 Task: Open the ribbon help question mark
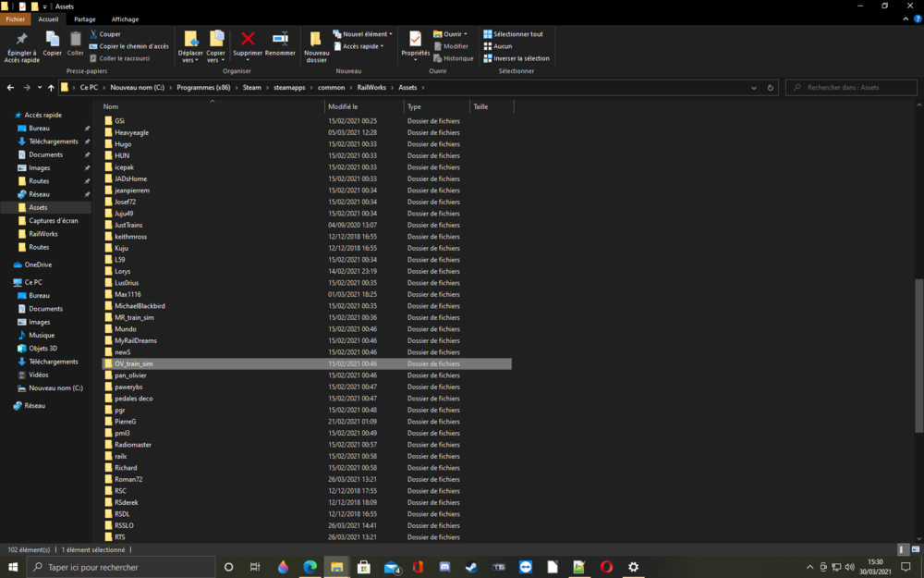click(x=917, y=19)
